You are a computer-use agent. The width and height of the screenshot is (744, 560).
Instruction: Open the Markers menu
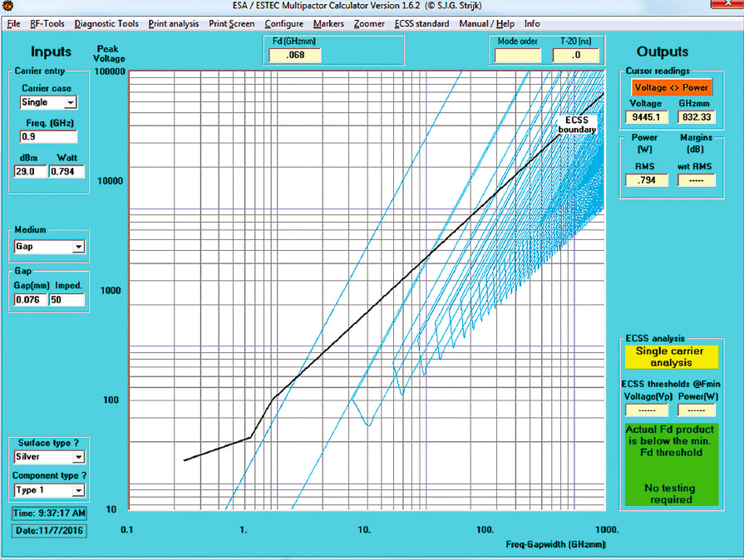tap(328, 24)
